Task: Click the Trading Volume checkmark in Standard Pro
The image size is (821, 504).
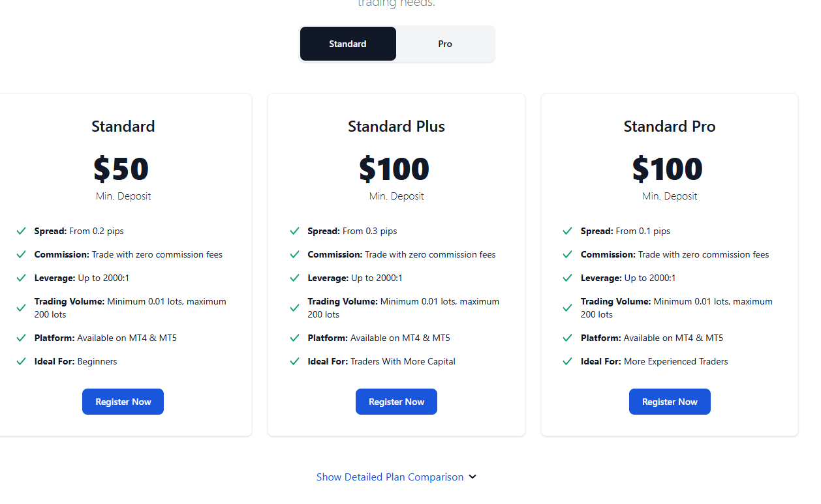Action: [x=568, y=308]
